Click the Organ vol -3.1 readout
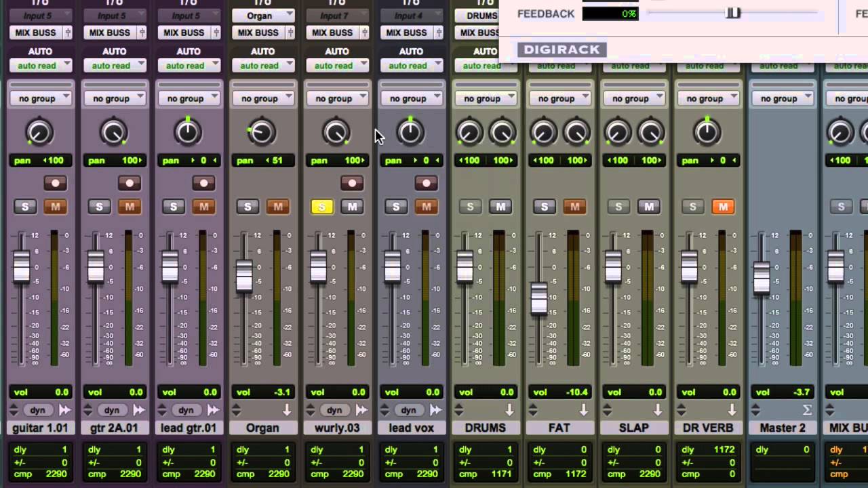 point(262,392)
